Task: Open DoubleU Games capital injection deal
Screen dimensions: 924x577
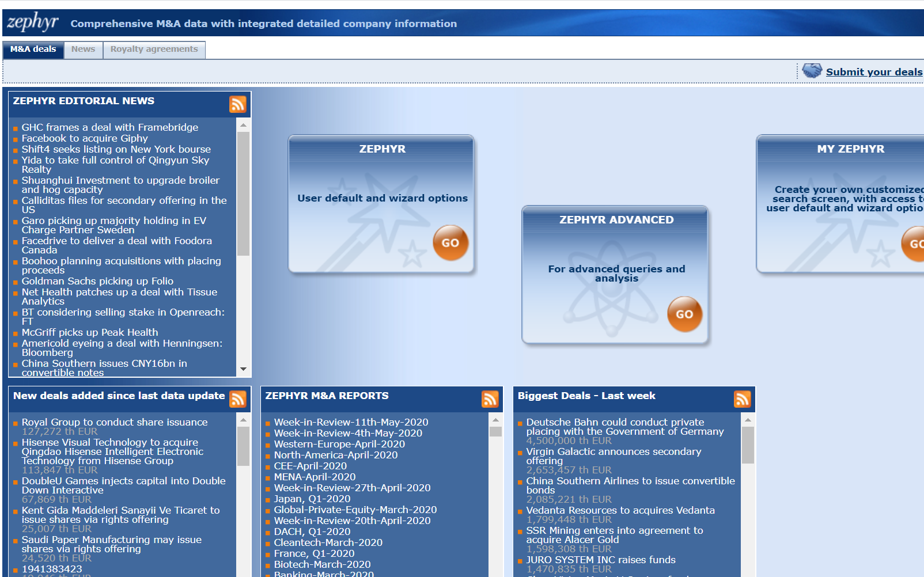Action: pos(123,485)
